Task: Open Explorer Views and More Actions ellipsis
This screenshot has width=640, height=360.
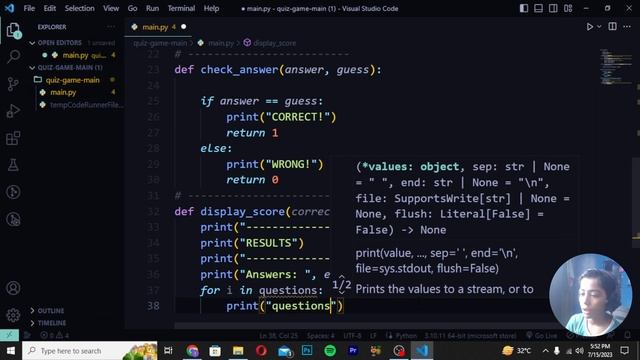Action: (x=111, y=27)
